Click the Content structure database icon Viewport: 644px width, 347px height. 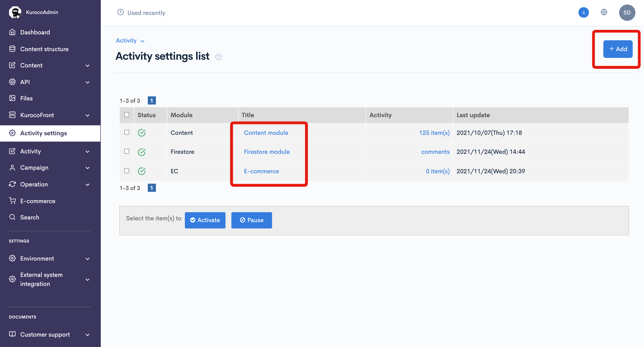coord(12,49)
